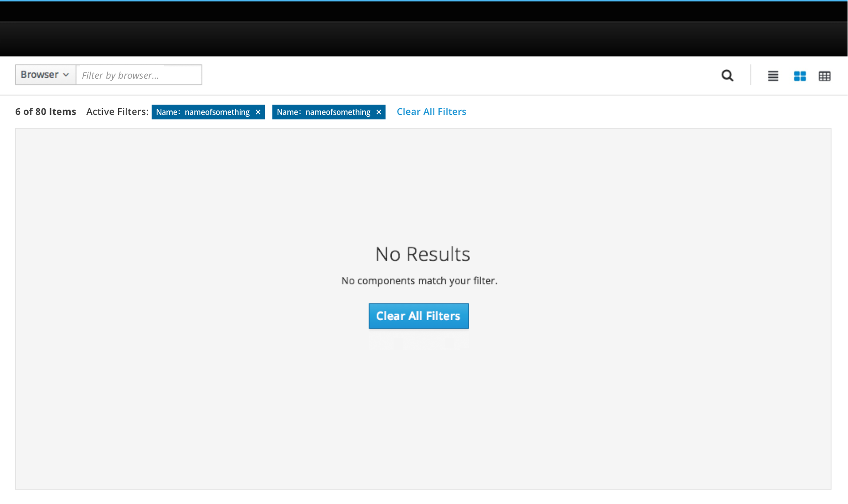The width and height of the screenshot is (848, 504).
Task: Click the No Results heading
Action: (x=423, y=254)
